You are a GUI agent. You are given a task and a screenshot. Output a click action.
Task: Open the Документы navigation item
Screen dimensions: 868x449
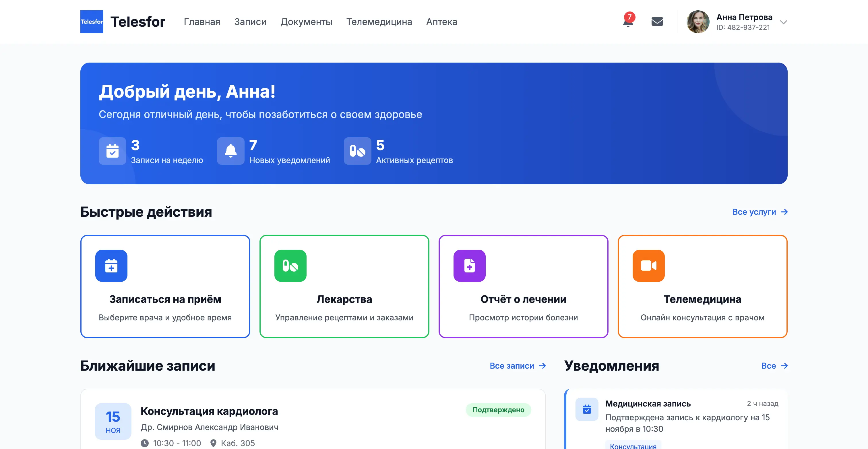306,22
